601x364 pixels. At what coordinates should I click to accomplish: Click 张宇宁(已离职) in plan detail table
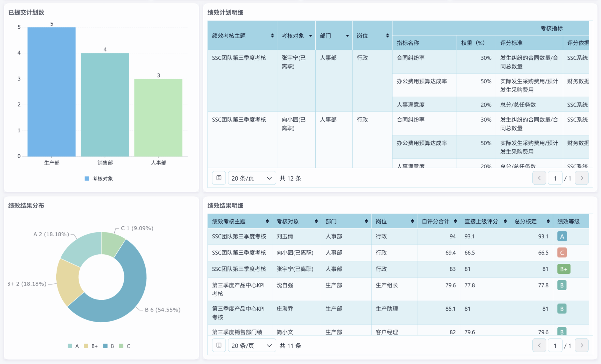(x=294, y=62)
